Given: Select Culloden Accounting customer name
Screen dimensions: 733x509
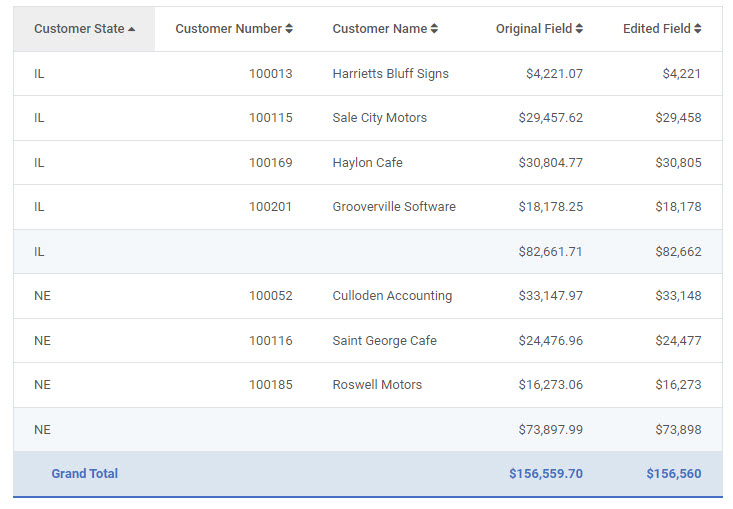Looking at the screenshot, I should 392,296.
